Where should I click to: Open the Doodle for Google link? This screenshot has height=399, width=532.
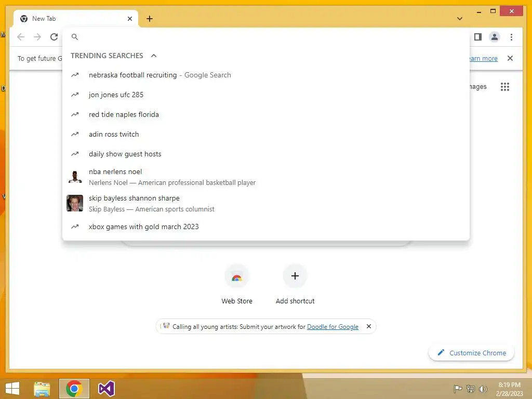[x=332, y=326]
